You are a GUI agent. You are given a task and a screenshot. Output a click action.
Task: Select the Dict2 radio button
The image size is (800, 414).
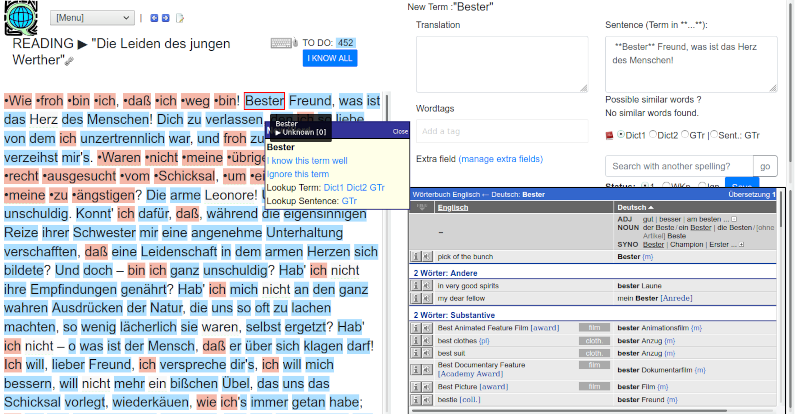tap(653, 135)
